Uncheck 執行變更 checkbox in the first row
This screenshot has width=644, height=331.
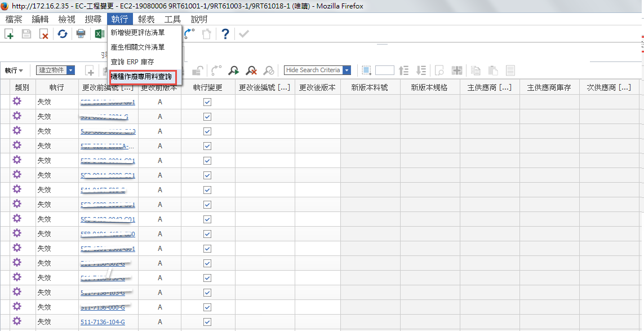[x=207, y=102]
